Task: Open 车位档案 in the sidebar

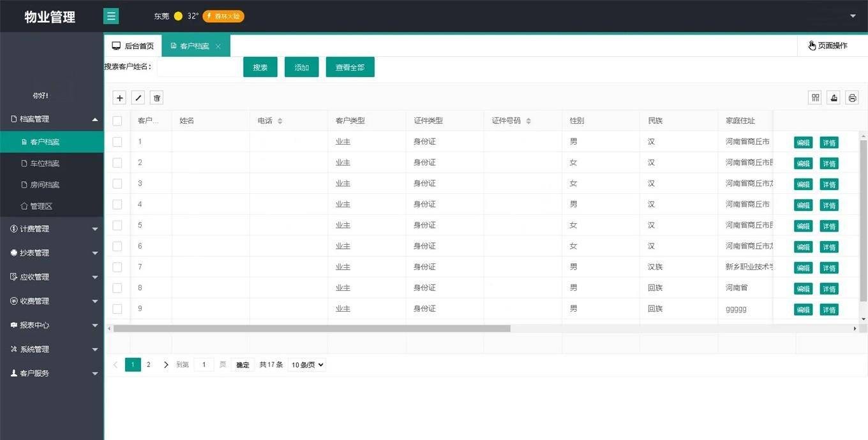Action: pos(52,163)
